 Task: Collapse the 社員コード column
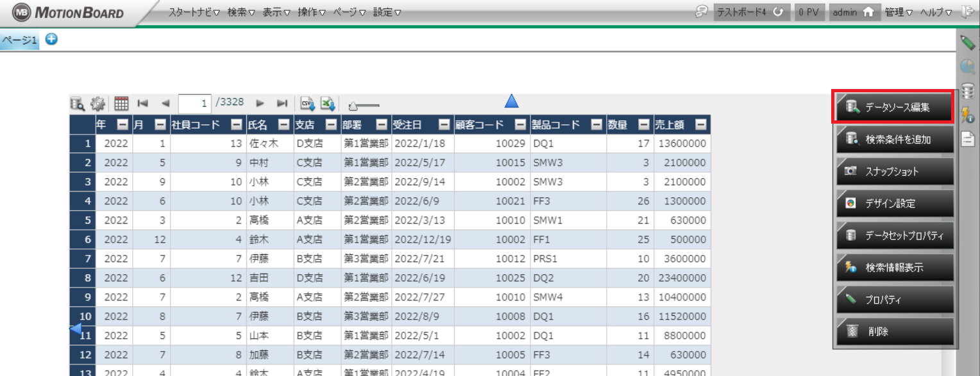pyautogui.click(x=237, y=125)
